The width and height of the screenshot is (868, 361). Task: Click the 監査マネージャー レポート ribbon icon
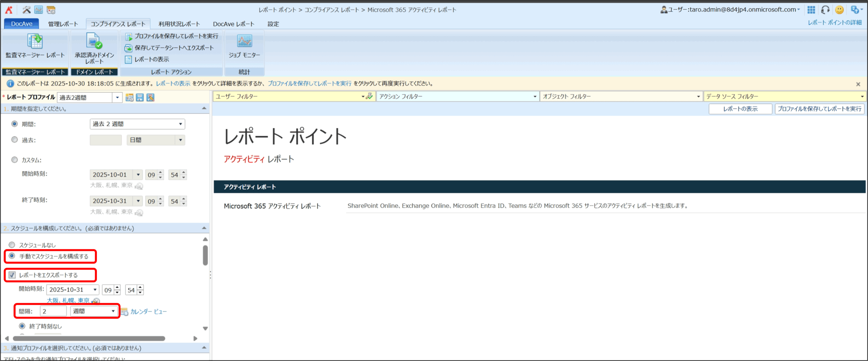pyautogui.click(x=35, y=42)
